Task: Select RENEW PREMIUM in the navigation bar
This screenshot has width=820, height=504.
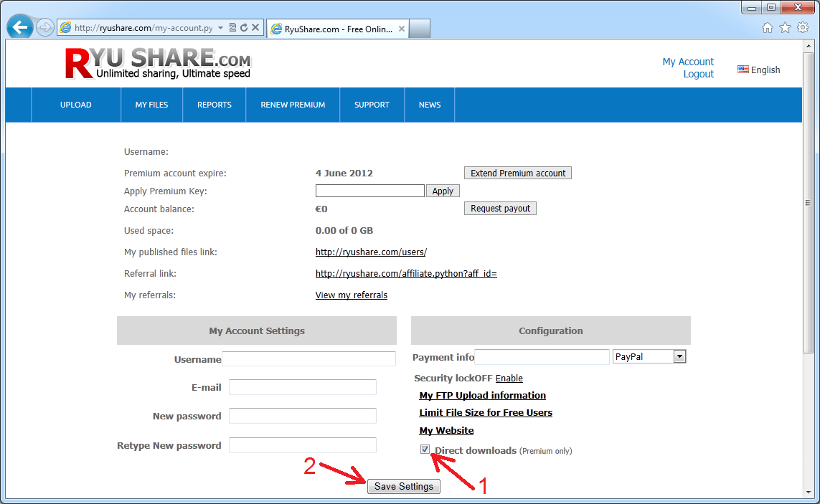Action: (x=293, y=105)
